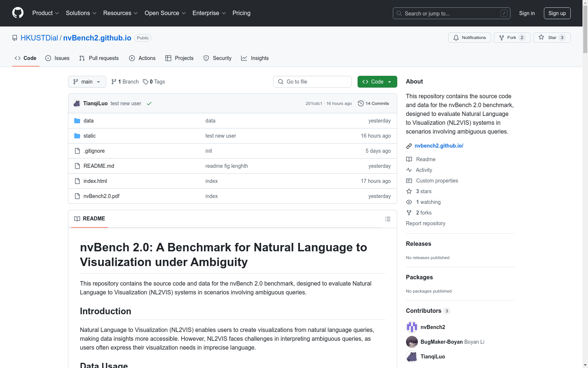Expand the Enterprise menu

[x=209, y=13]
